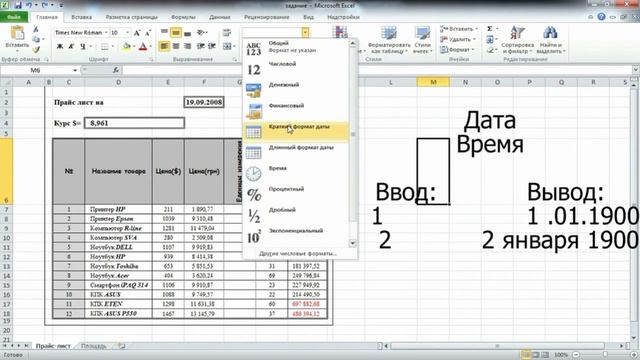Toggle bottom vertical alignment
640x360 pixels.
[x=187, y=33]
